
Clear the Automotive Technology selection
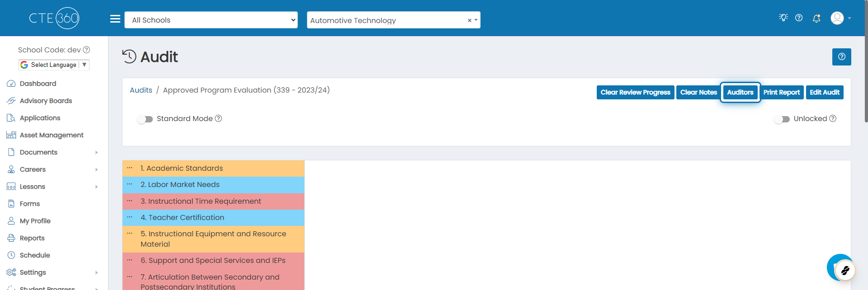[469, 20]
